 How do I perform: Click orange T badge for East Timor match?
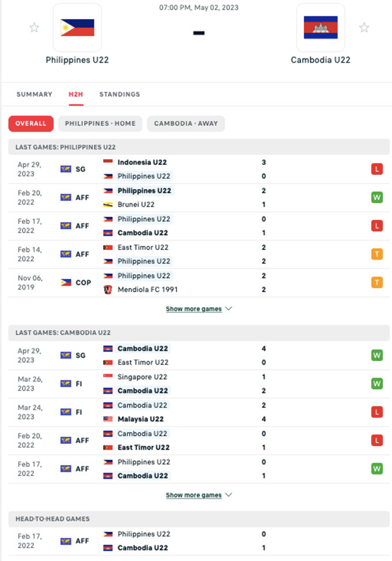tap(376, 254)
